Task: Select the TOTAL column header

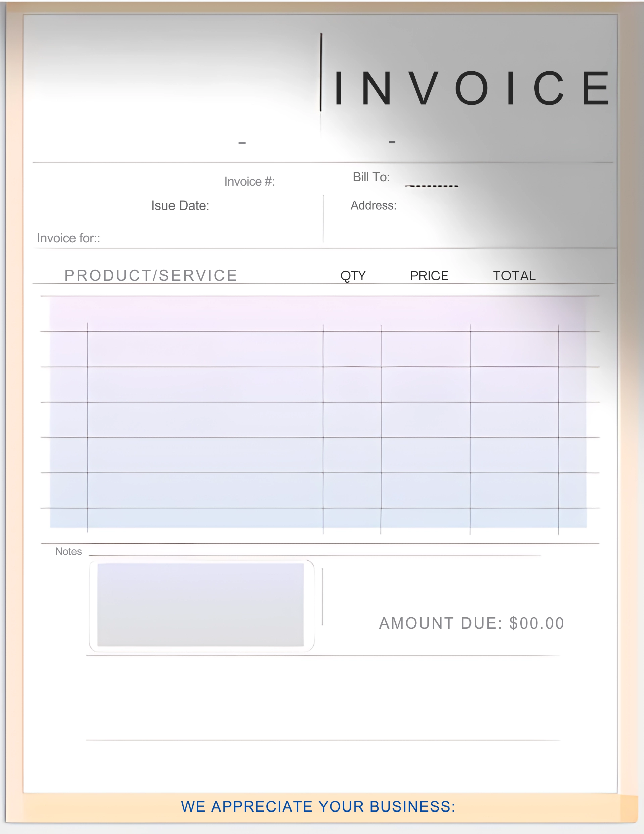Action: (514, 275)
